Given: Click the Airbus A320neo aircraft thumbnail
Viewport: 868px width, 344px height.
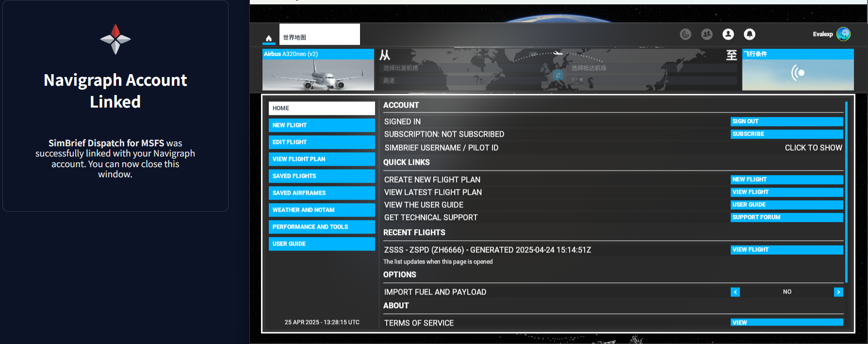Looking at the screenshot, I should click(x=318, y=70).
